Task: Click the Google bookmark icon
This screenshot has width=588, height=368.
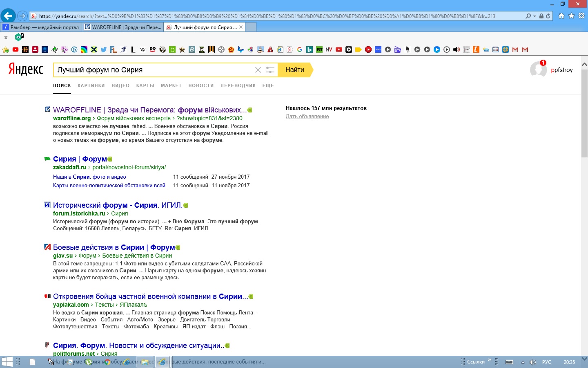Action: 300,49
